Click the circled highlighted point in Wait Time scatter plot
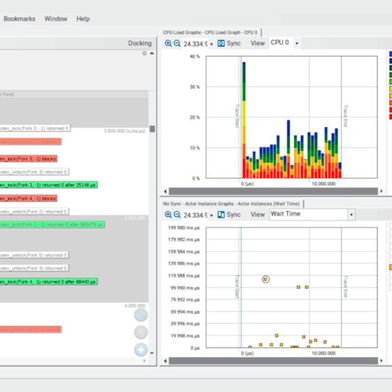Screen dimensions: 392x392 click(x=266, y=279)
